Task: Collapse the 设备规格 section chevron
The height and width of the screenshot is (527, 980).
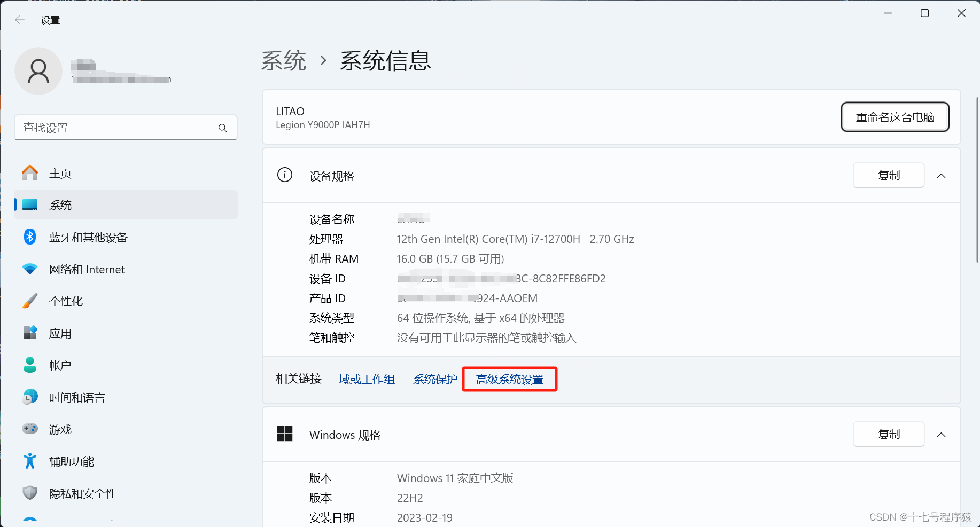Action: [x=942, y=176]
